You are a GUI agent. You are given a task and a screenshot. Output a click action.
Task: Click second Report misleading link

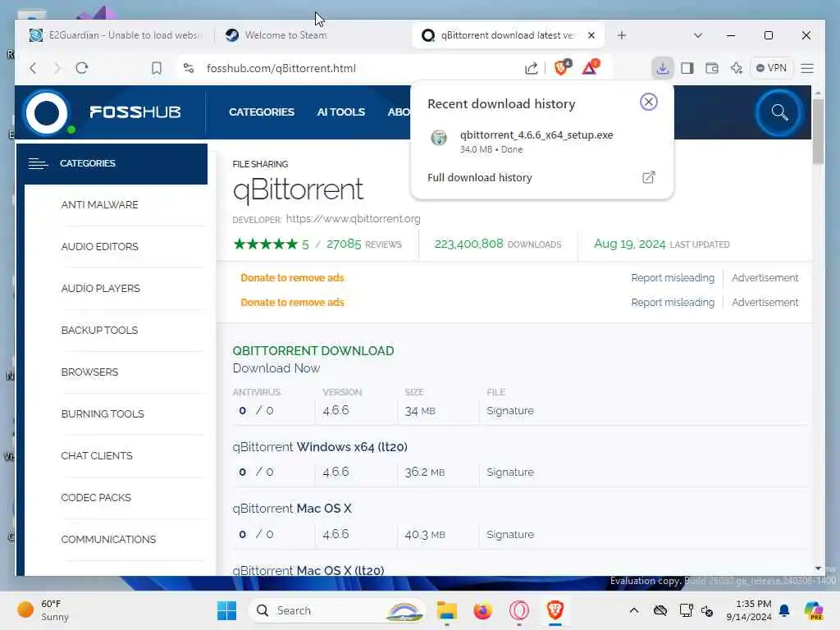click(x=673, y=302)
